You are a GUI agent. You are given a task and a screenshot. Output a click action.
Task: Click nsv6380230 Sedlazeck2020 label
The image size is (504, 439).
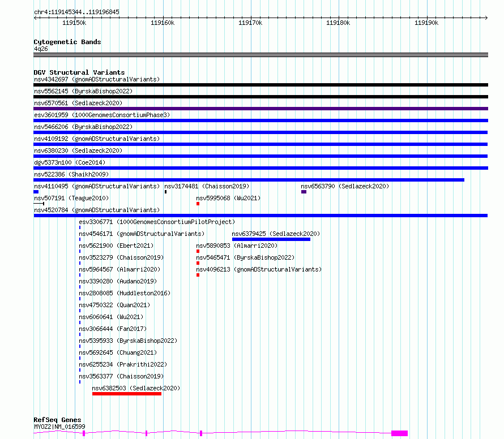78,150
